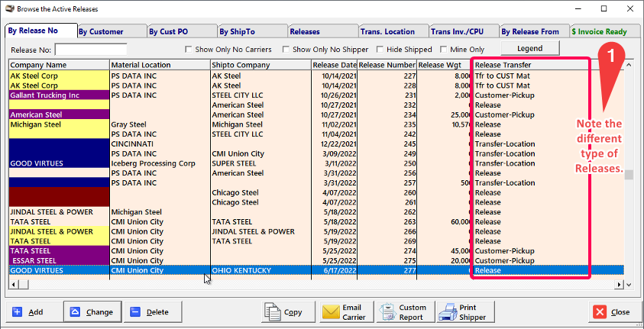Open the Releases tab

(x=323, y=31)
